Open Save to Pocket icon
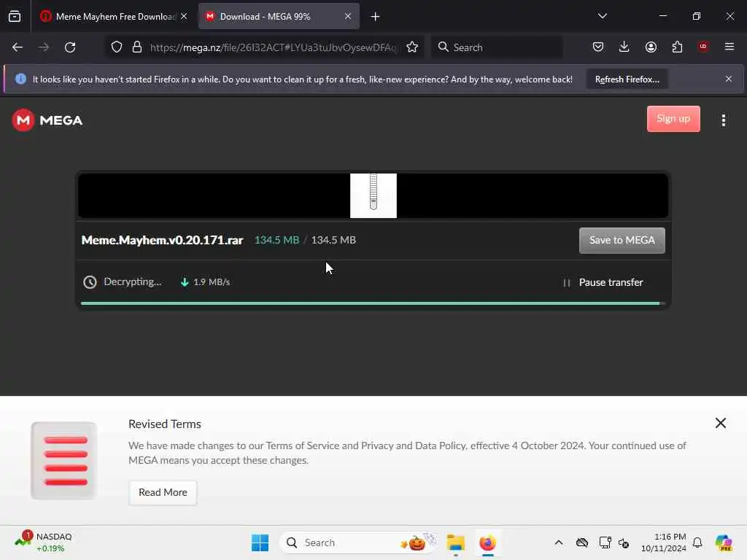 click(598, 47)
